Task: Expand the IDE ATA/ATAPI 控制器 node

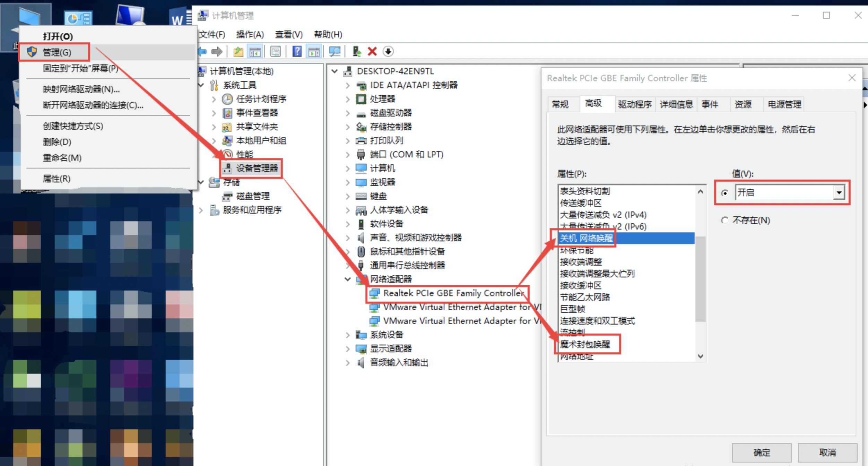Action: [347, 85]
